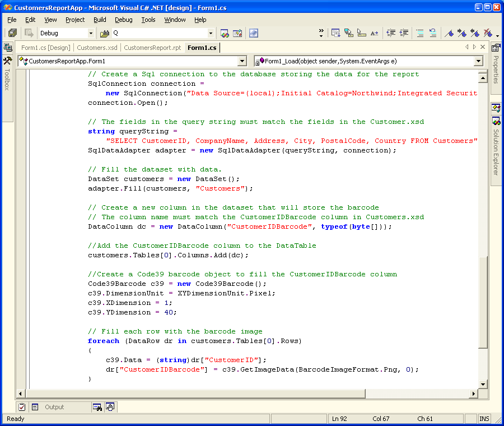Comment out selected lines icon
This screenshot has width=504, height=426.
click(x=419, y=33)
